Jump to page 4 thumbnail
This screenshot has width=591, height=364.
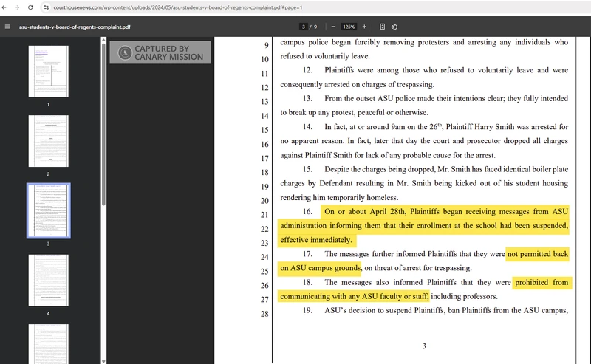point(48,281)
